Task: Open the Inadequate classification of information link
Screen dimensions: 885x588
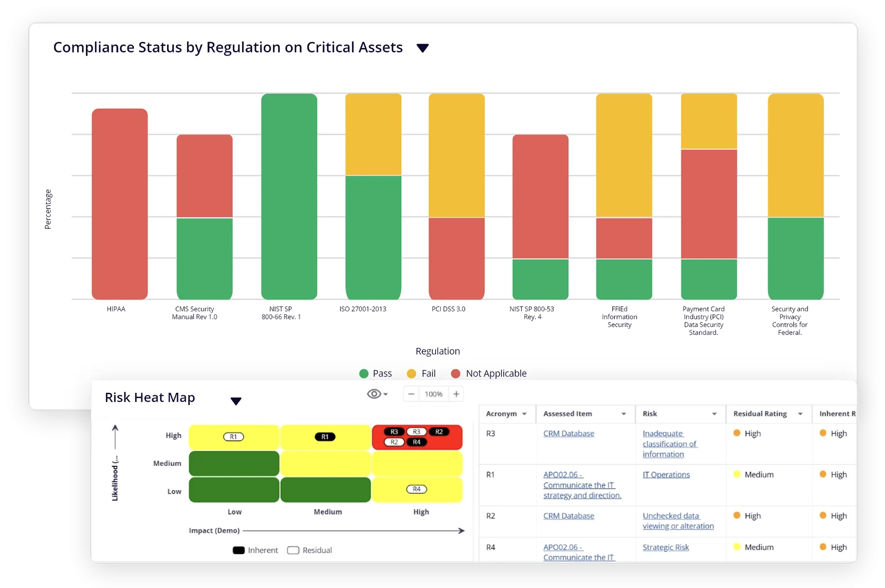Action: coord(669,443)
